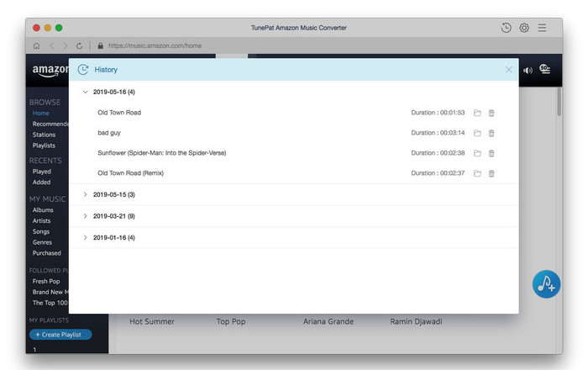Click the lock icon beside the URL

click(100, 45)
